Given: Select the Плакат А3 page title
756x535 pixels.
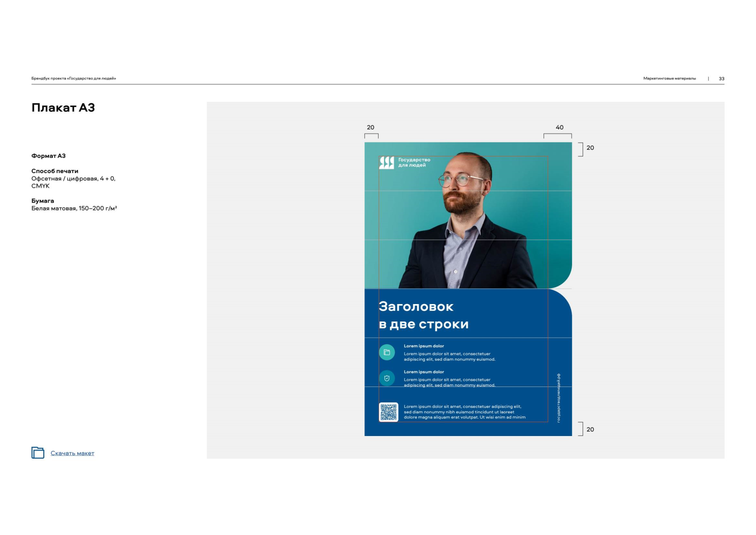Looking at the screenshot, I should pyautogui.click(x=63, y=108).
